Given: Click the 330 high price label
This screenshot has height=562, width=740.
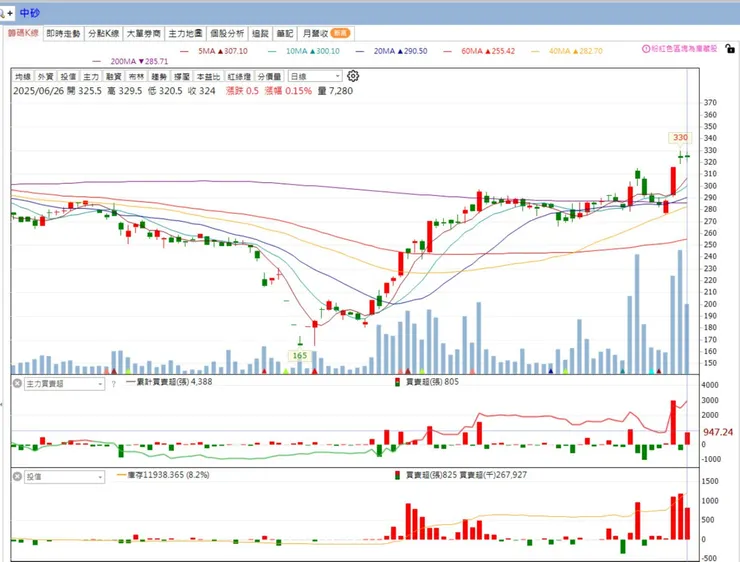Looking at the screenshot, I should [680, 137].
